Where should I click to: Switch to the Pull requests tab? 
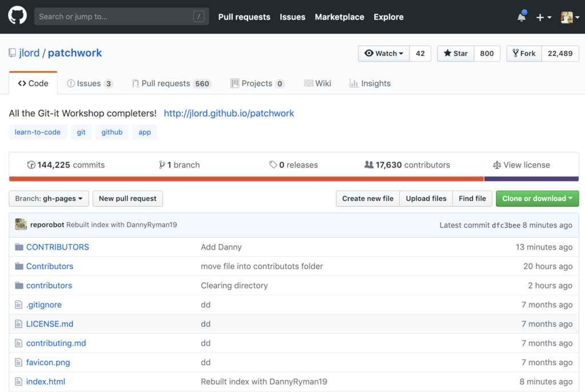(171, 83)
